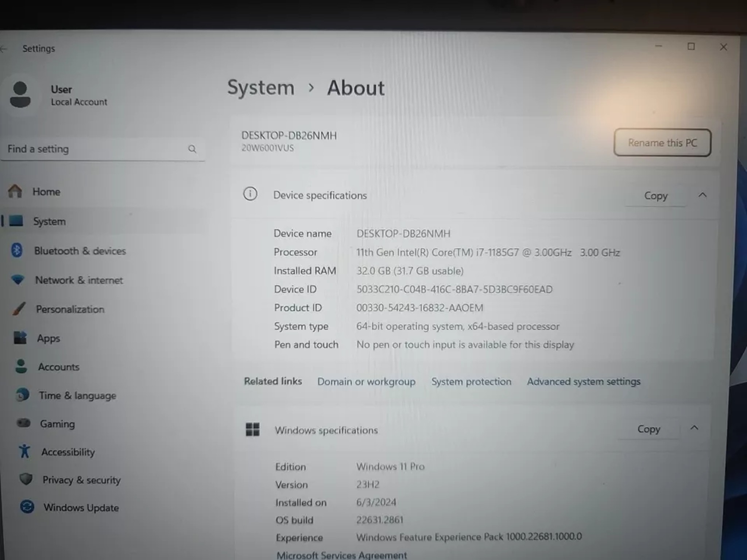Select the Windows Feature Experience Pack text
The image size is (747, 560).
click(469, 537)
